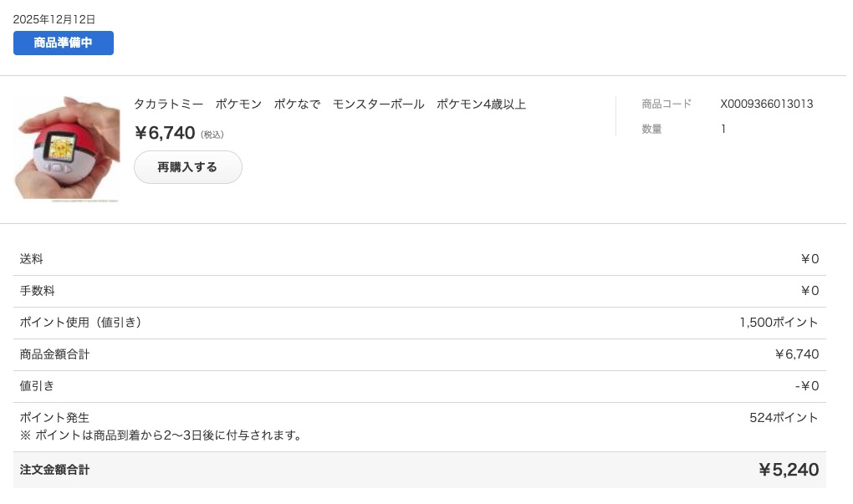
Task: Click the ポイント発生 label
Action: click(54, 418)
